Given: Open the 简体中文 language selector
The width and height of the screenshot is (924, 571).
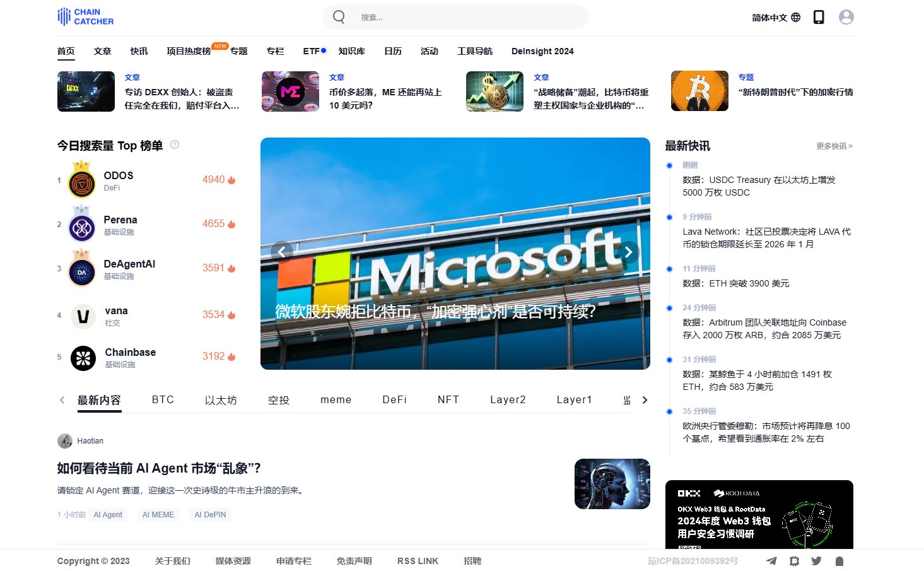Looking at the screenshot, I should click(776, 18).
